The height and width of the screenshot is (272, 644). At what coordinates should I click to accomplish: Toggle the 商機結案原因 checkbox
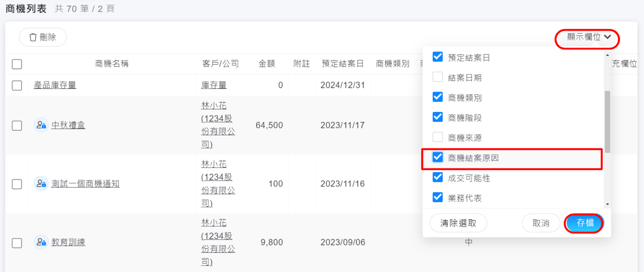(x=438, y=157)
